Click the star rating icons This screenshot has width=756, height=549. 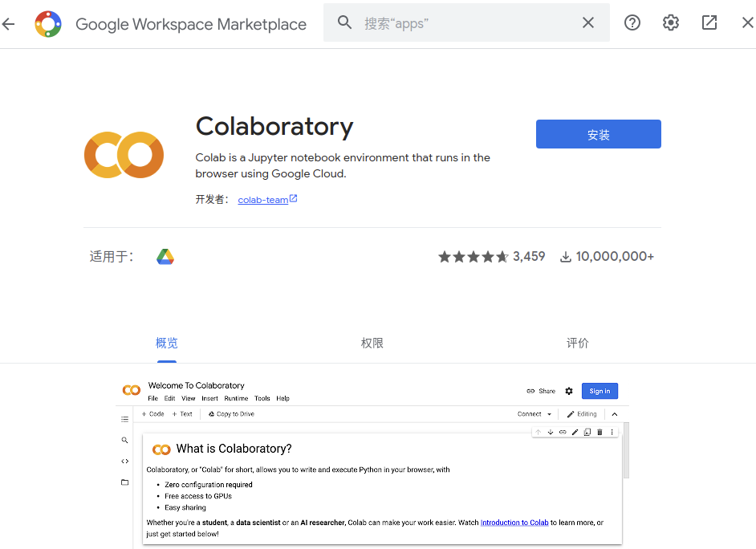473,256
